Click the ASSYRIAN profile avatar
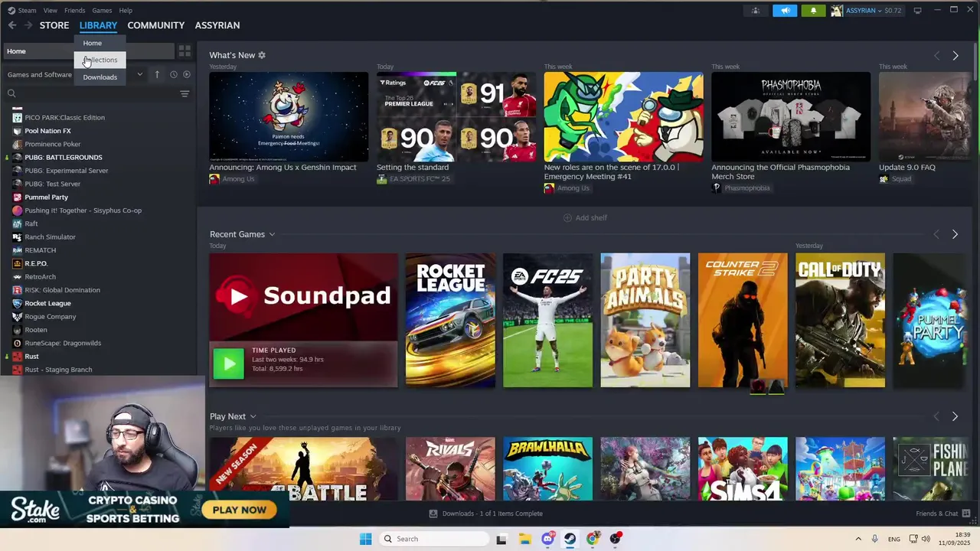Screen dimensions: 980x551 837,11
